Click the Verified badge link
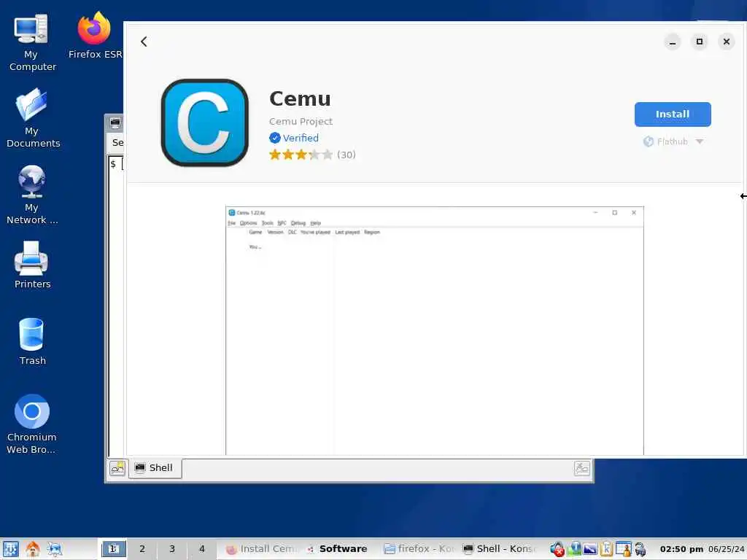Screen dimensions: 747x560 point(294,138)
